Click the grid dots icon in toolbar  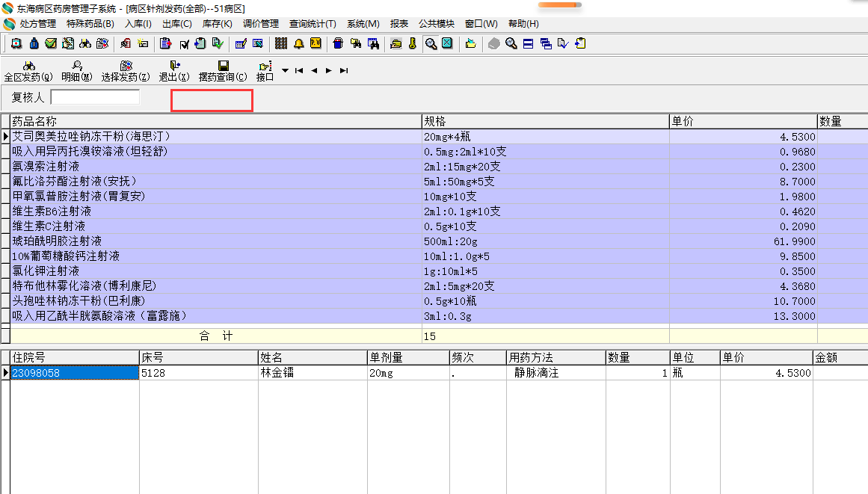(281, 43)
